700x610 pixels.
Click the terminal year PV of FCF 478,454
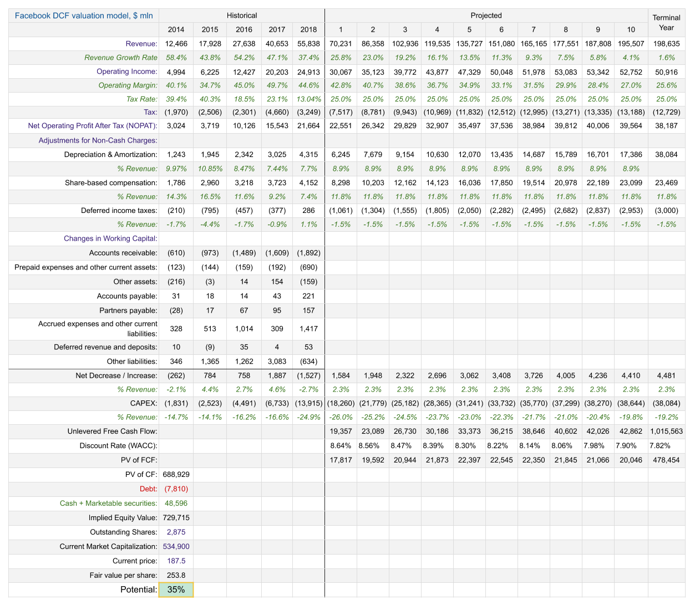click(666, 460)
